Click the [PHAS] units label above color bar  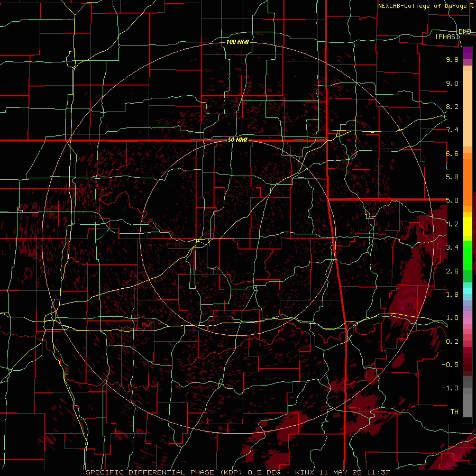(x=447, y=36)
